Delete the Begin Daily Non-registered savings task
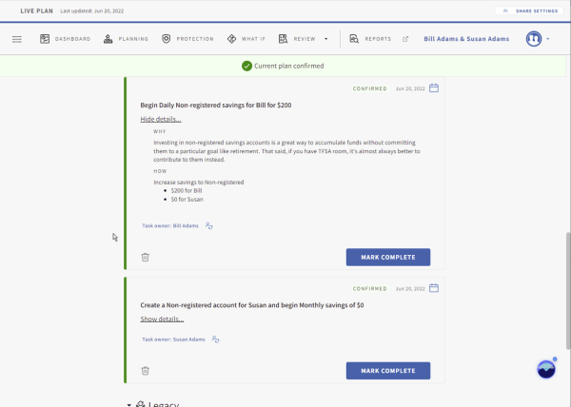Screen dimensions: 571x407 (145, 257)
